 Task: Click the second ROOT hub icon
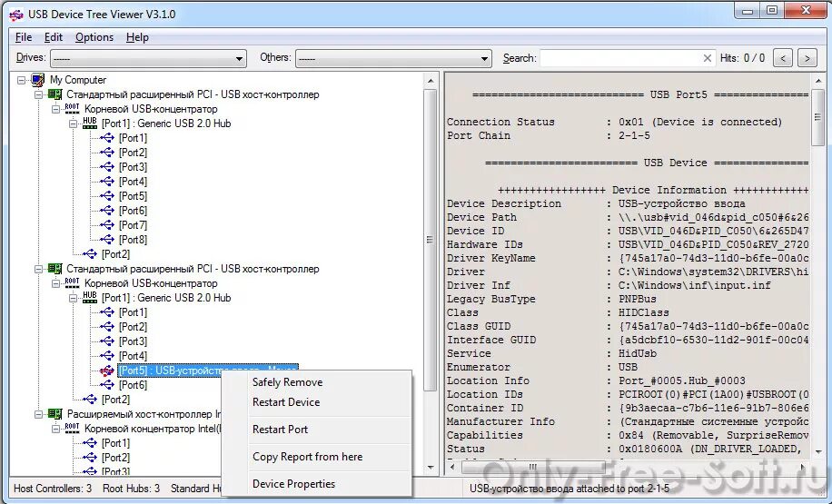72,283
